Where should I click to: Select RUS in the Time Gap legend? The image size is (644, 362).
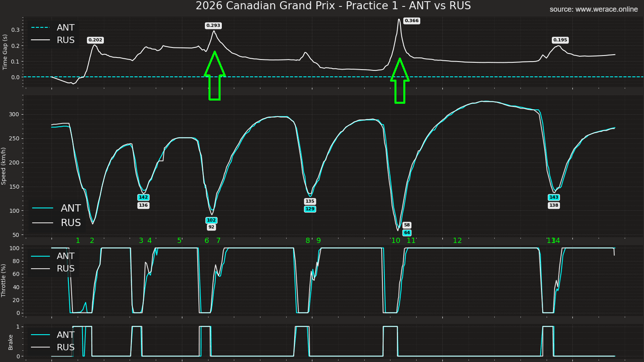(66, 40)
